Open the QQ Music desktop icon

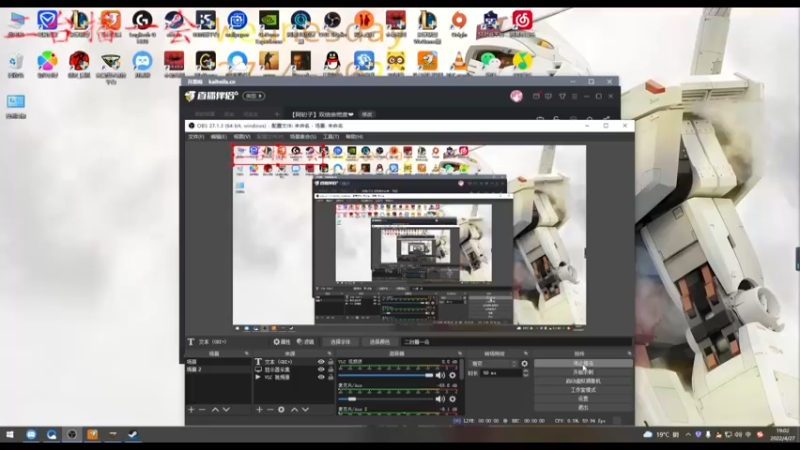pos(522,62)
